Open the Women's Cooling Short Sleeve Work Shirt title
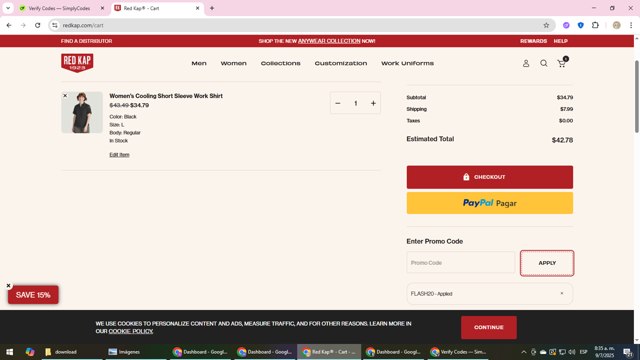This screenshot has width=640, height=360. point(166,96)
